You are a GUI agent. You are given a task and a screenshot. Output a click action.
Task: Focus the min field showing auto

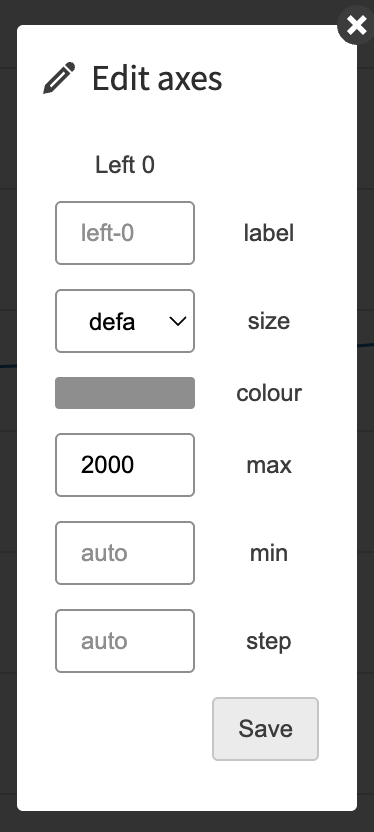[x=125, y=553]
